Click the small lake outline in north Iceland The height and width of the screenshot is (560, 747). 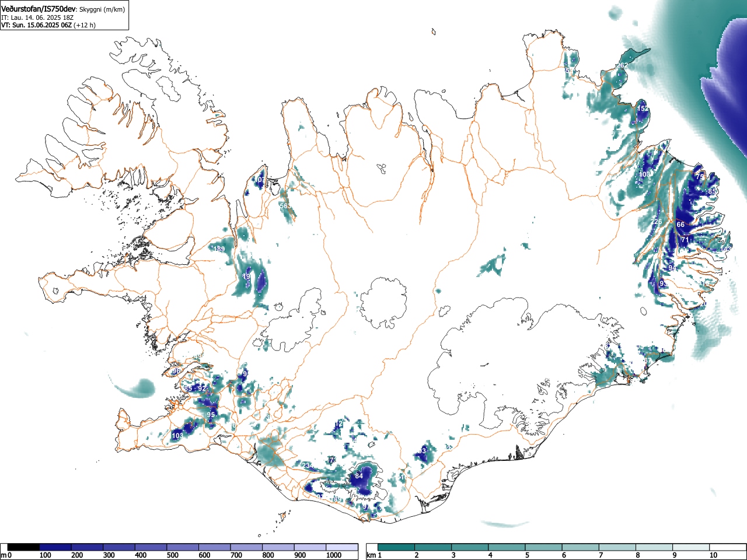point(382,169)
